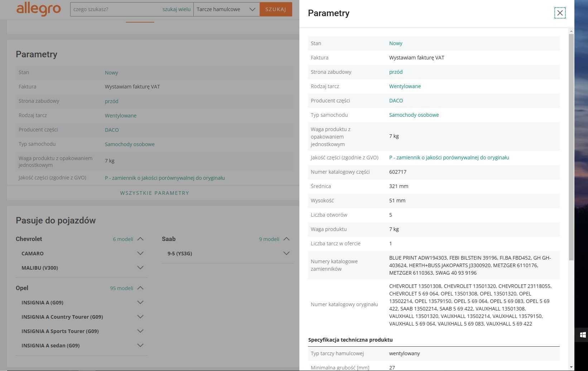Click the search field 'czego szukasz?'
Image resolution: width=588 pixels, height=371 pixels.
tap(116, 9)
